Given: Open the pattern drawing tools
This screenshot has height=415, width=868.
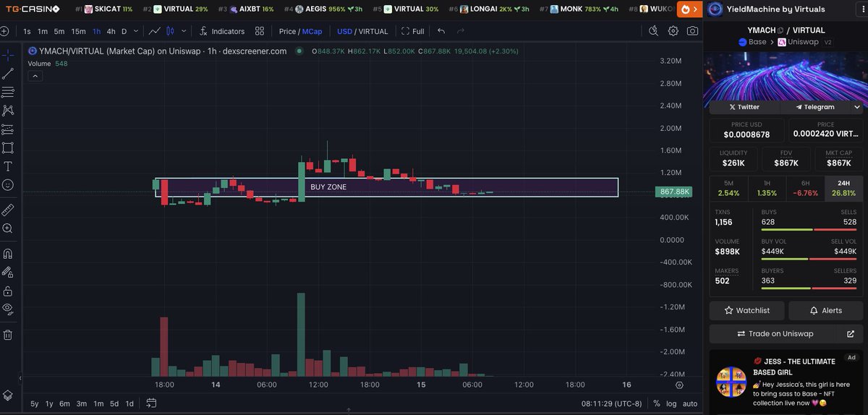Looking at the screenshot, I should (x=8, y=111).
